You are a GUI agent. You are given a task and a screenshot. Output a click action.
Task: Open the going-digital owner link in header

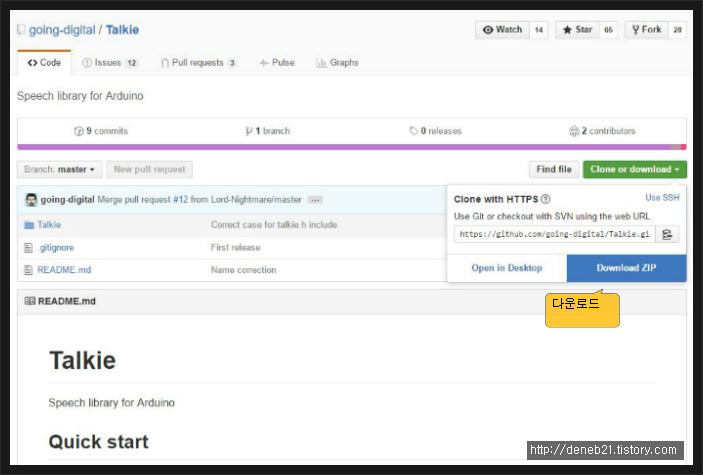point(62,30)
